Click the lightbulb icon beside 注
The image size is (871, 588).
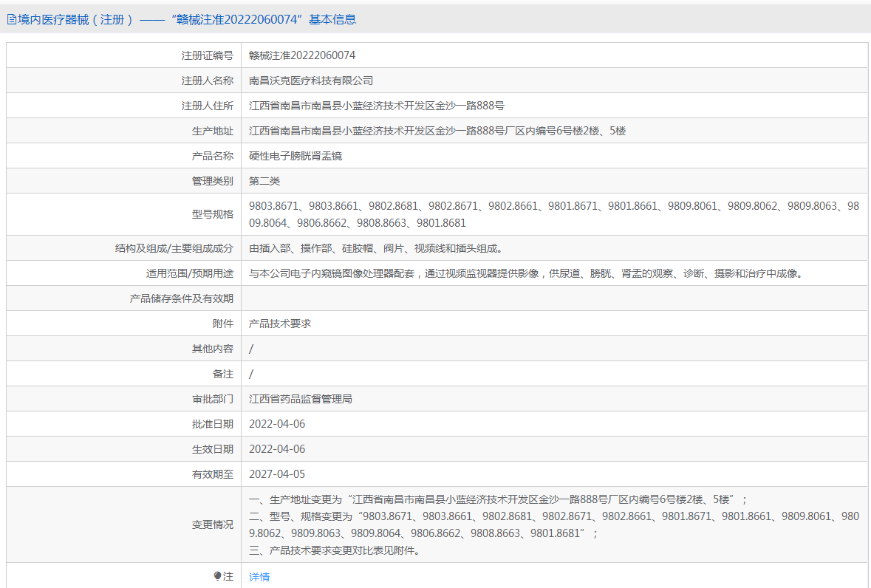(217, 576)
